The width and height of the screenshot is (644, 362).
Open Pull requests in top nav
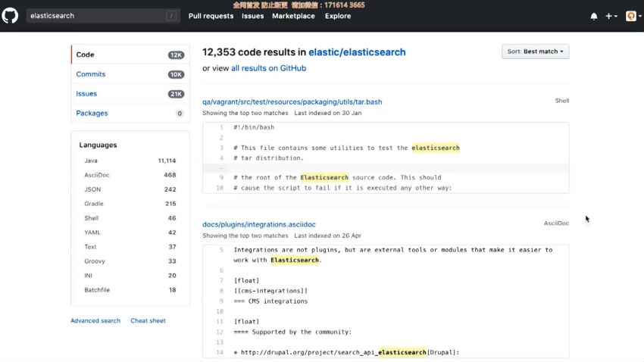coord(211,16)
